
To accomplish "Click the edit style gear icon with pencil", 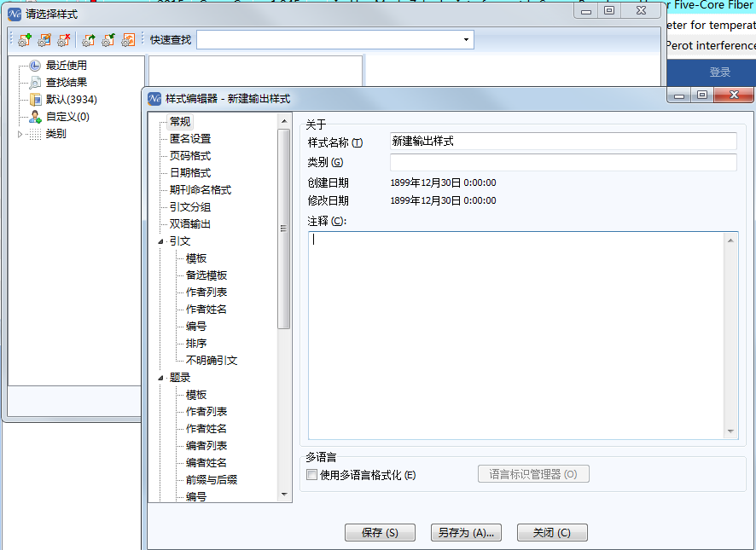I will [44, 40].
